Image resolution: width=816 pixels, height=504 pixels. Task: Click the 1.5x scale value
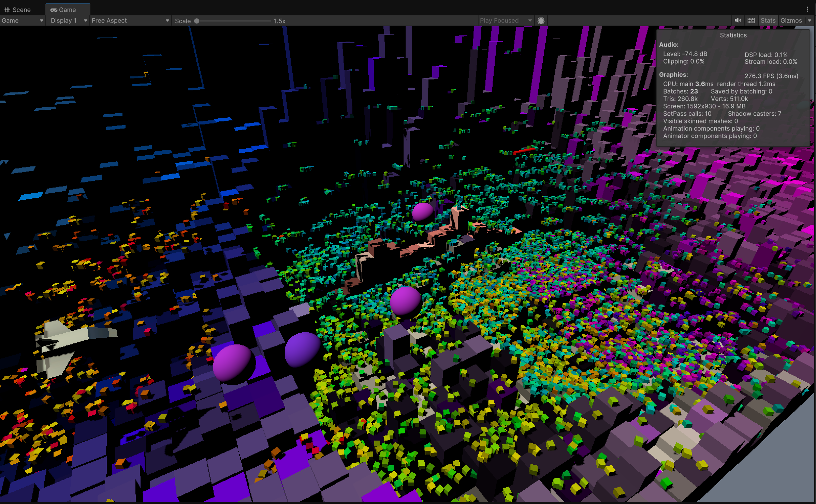click(279, 21)
